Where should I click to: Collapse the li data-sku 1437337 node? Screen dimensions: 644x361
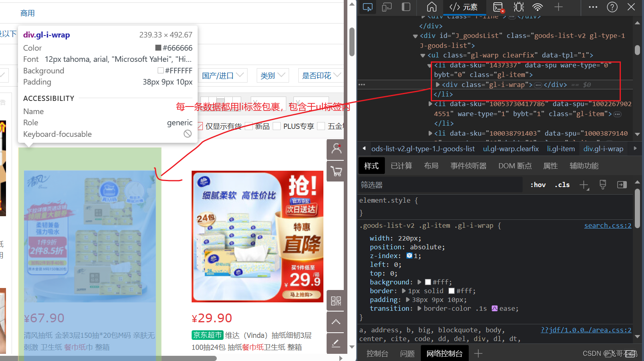430,65
